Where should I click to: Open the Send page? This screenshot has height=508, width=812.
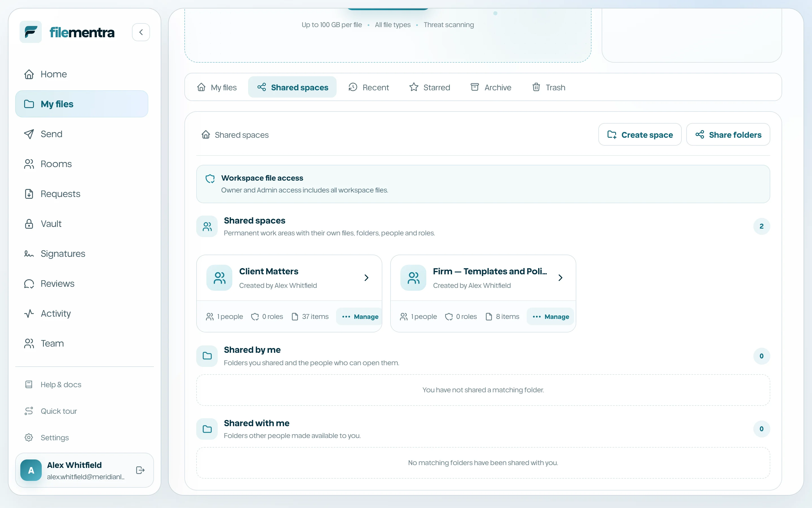(x=81, y=134)
